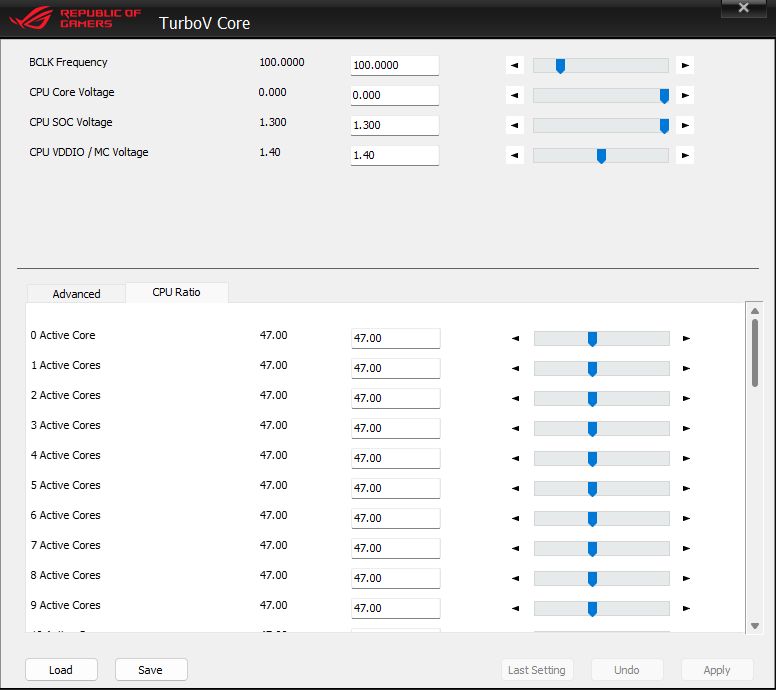This screenshot has height=690, width=776.
Task: Click the scrollbar up arrow
Action: pos(755,311)
